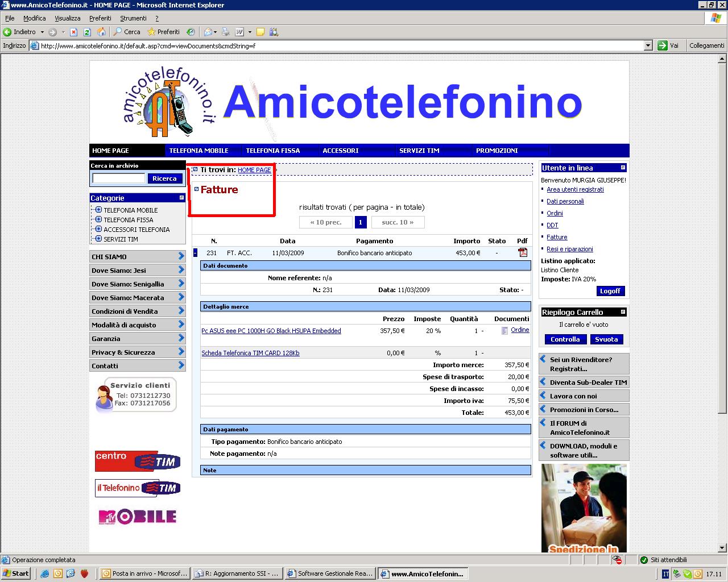The height and width of the screenshot is (582, 728).
Task: Click the Research toolbar icon
Action: (x=274, y=32)
